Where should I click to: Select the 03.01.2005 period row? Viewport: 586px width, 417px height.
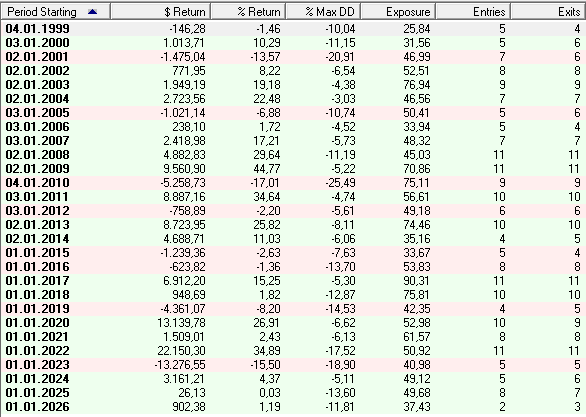293,113
